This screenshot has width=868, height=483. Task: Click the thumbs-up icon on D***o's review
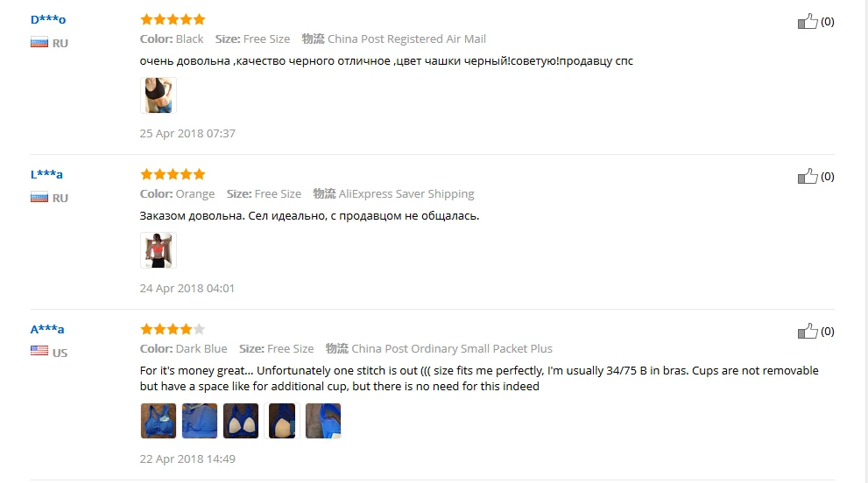pyautogui.click(x=807, y=22)
